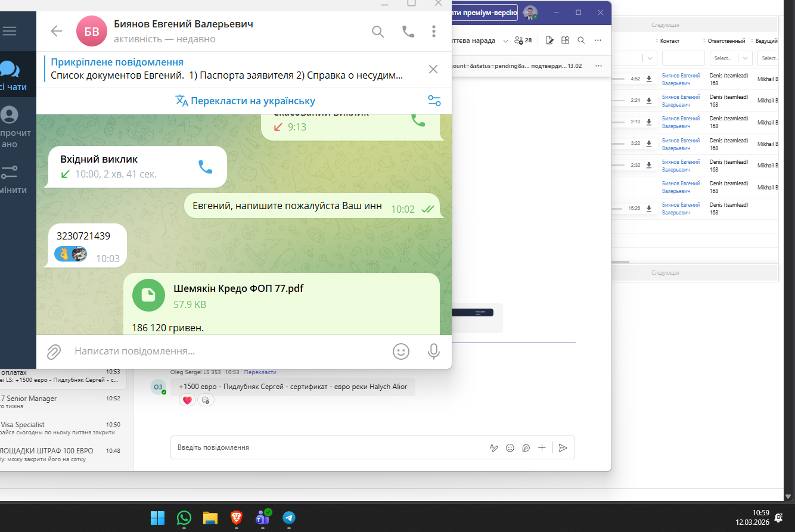
Task: Download the 2:24 call recording
Action: tap(649, 100)
